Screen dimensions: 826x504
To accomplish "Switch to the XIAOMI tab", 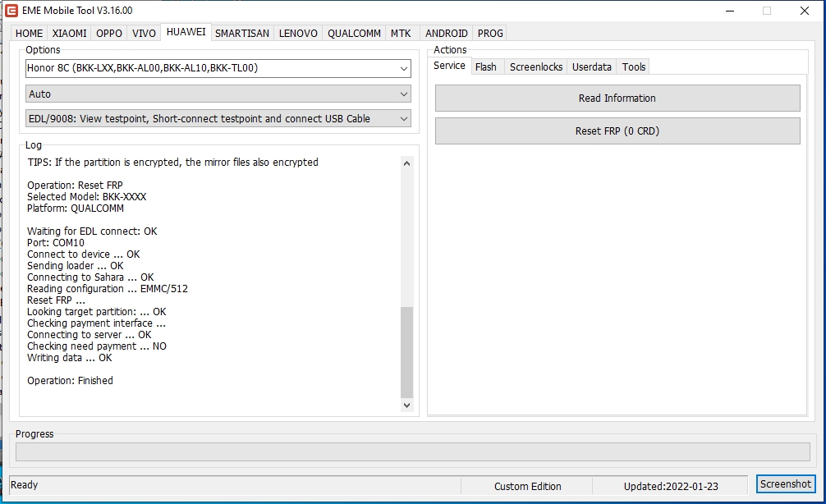I will click(x=69, y=34).
